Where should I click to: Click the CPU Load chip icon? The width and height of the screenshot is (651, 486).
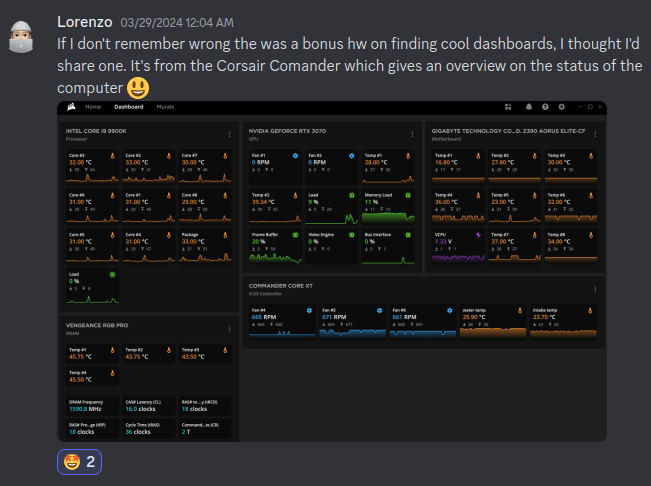click(112, 275)
